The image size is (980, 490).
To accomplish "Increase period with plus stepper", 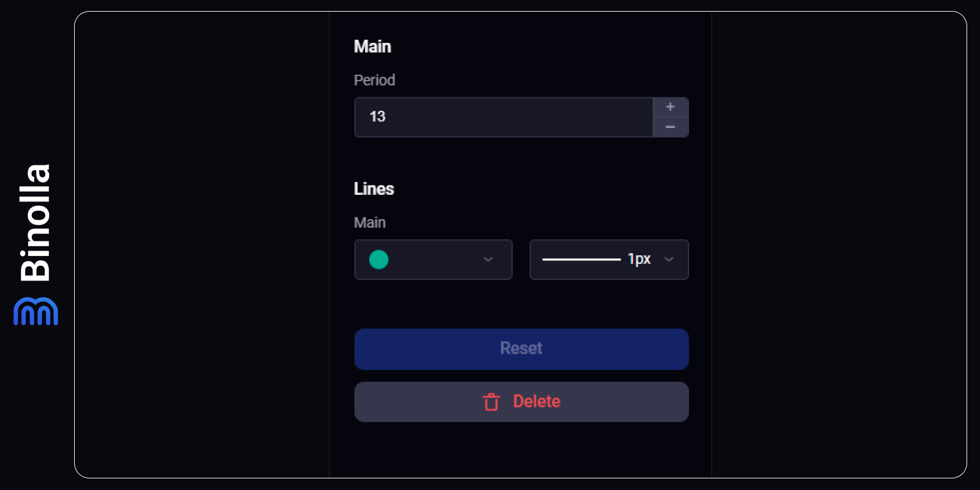I will click(670, 107).
